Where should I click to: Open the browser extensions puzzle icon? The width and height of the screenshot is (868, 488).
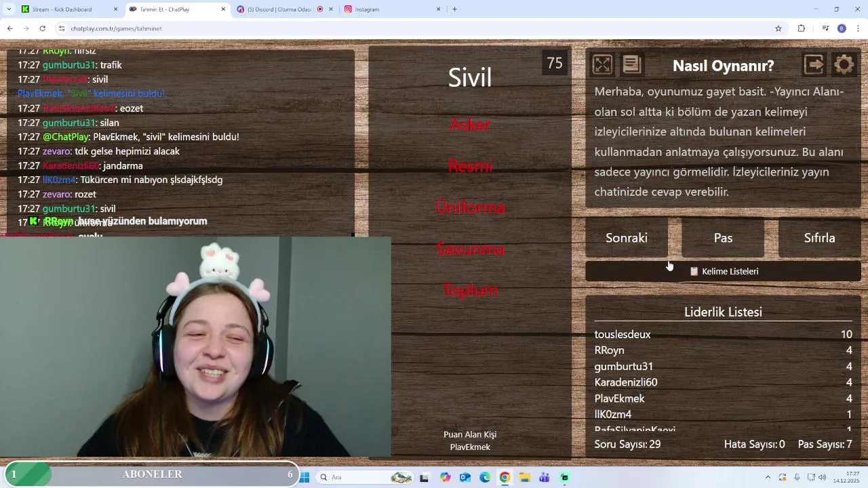[x=802, y=28]
